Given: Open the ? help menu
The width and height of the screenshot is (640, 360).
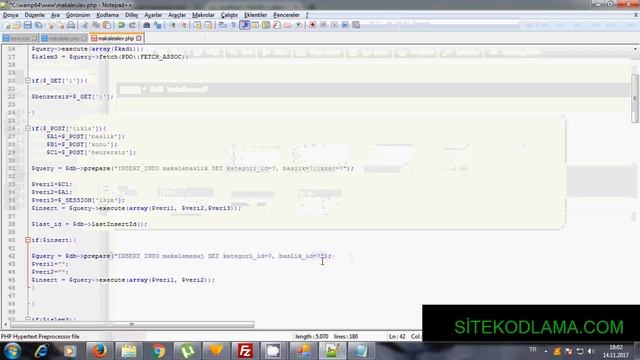Looking at the screenshot, I should tap(307, 15).
